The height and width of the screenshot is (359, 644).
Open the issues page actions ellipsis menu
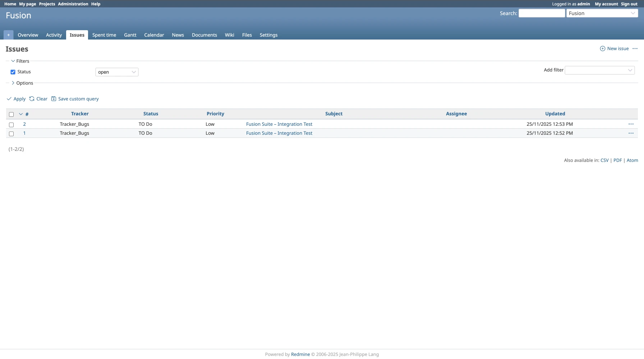coord(635,49)
